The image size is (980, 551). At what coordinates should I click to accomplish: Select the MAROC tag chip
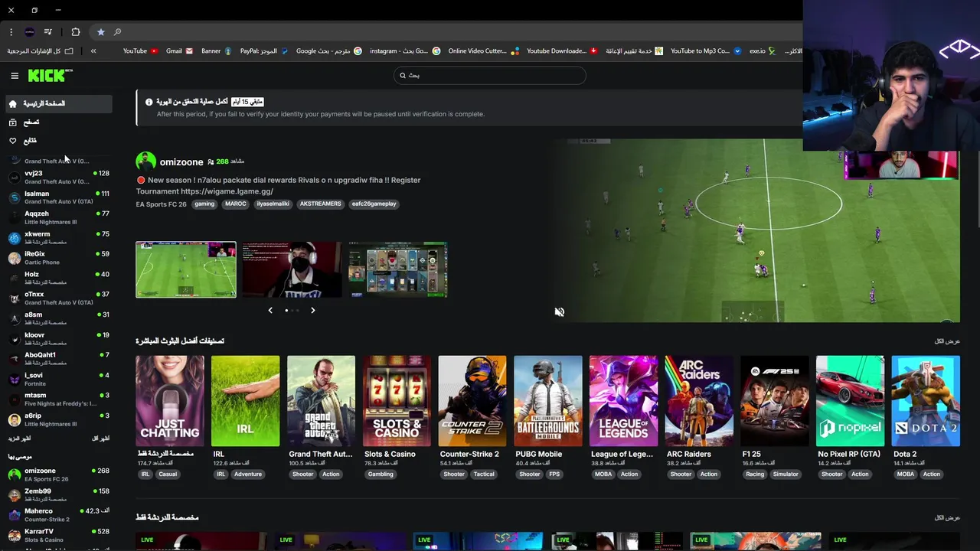pyautogui.click(x=236, y=204)
